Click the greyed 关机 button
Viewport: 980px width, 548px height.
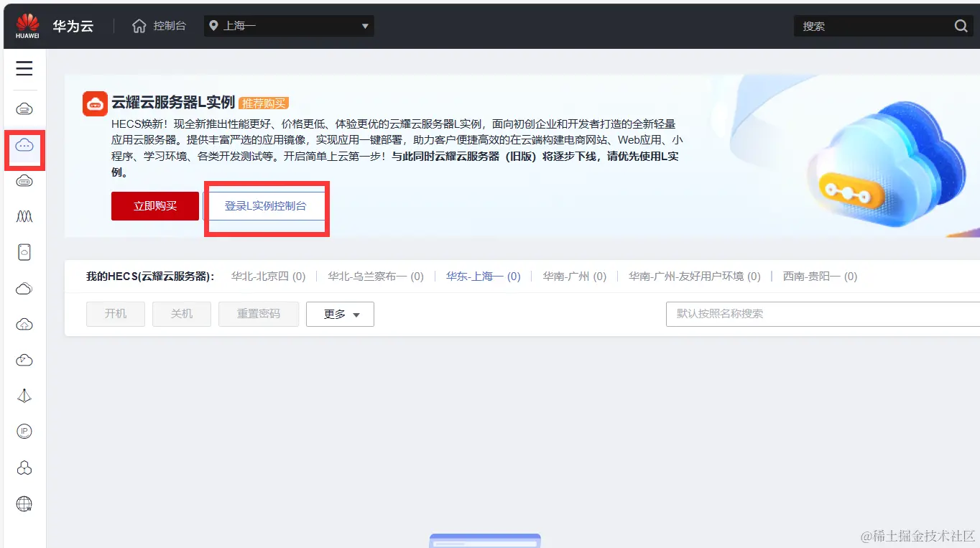pos(182,314)
